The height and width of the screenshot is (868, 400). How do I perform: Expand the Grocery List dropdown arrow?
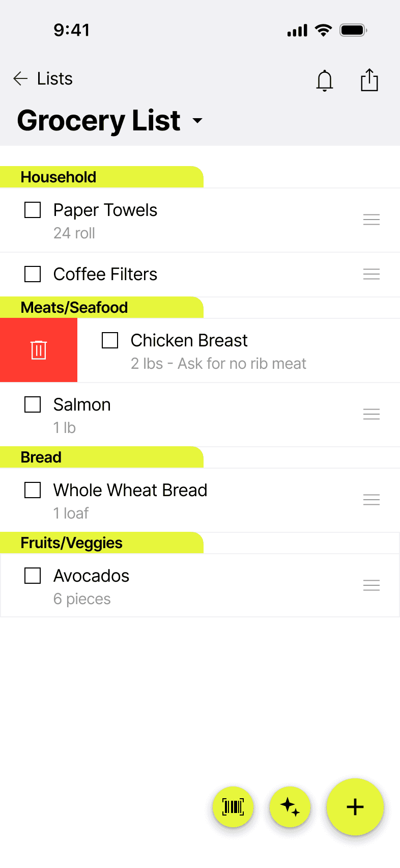(x=197, y=121)
